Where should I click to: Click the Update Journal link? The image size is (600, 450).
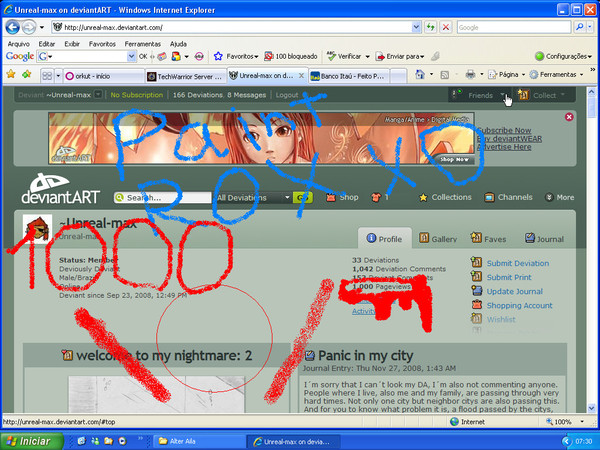pos(515,292)
